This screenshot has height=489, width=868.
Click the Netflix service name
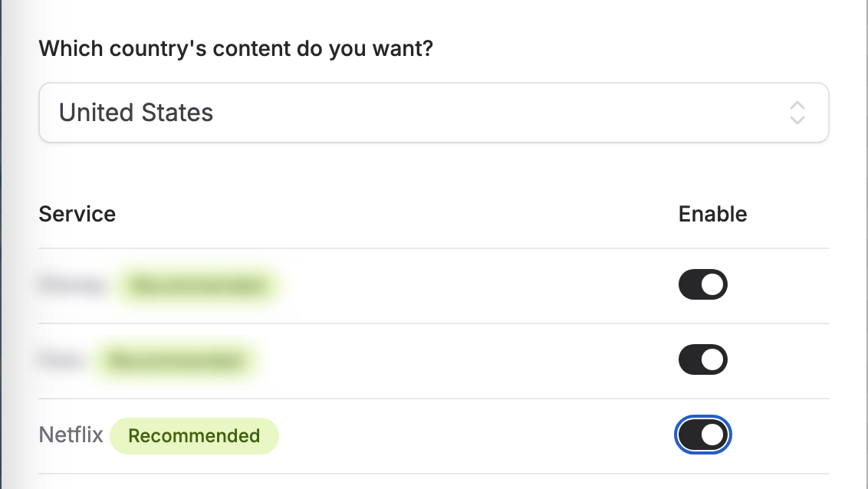[71, 436]
